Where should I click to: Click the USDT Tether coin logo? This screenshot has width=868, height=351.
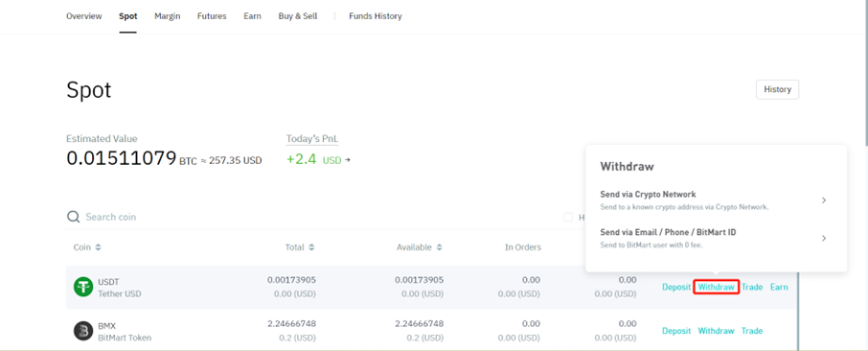[x=83, y=287]
